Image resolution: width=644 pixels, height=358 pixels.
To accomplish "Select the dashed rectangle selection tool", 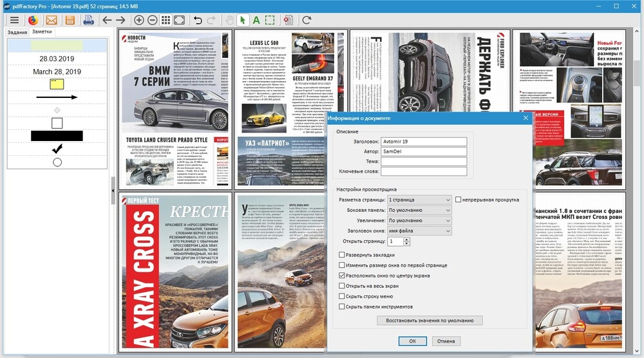I will point(269,20).
